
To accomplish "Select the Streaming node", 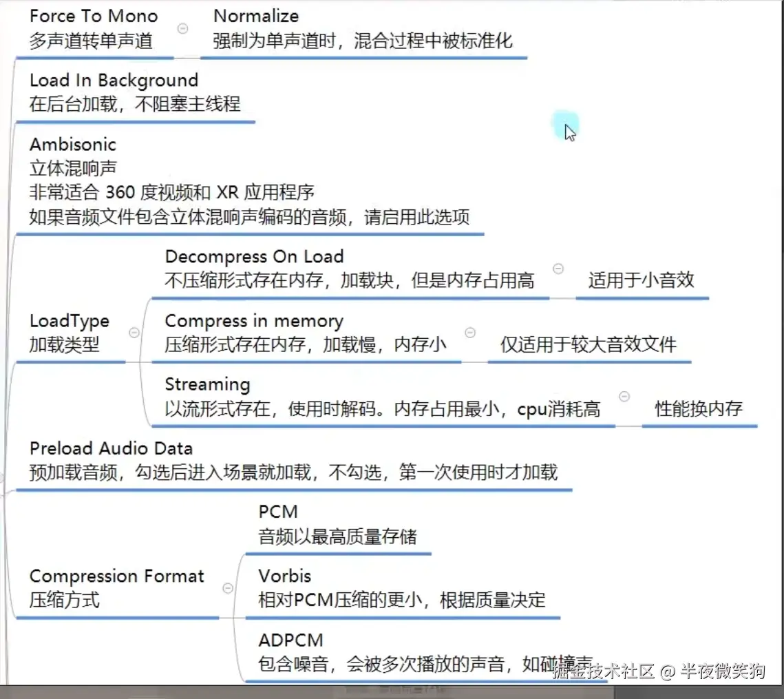I will click(382, 397).
